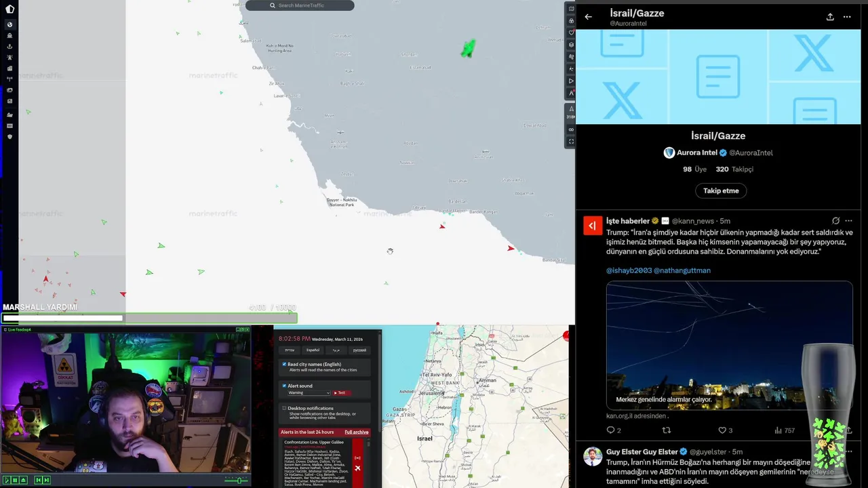Click the red vessel marker near Bandar Deyr

(x=442, y=226)
